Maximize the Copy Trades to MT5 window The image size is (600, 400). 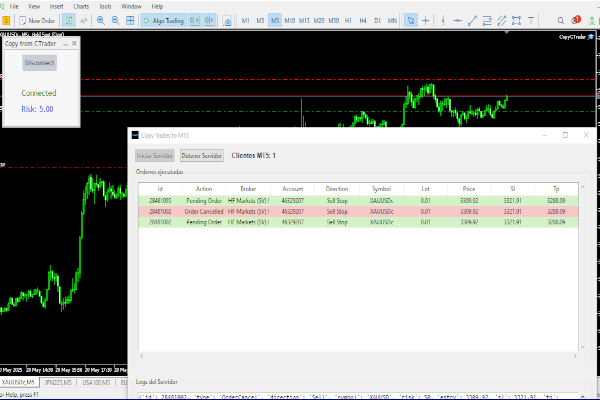[565, 135]
